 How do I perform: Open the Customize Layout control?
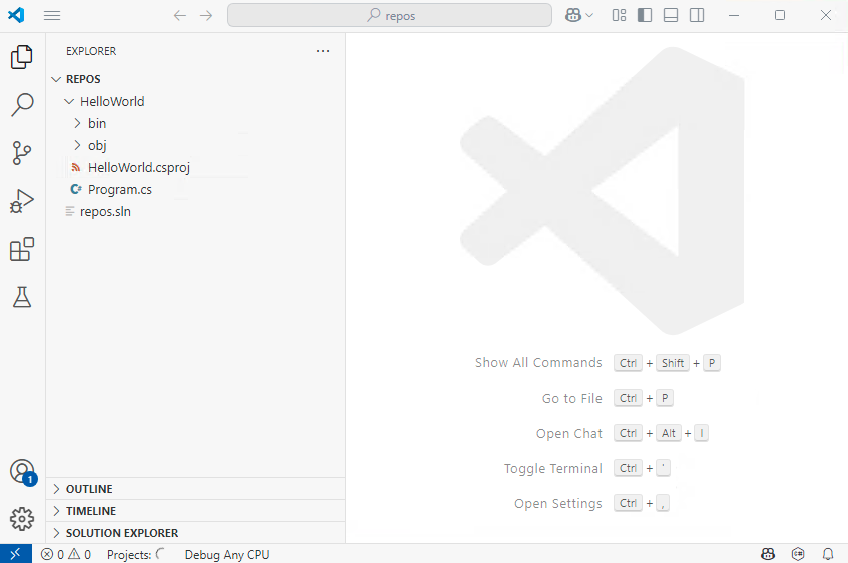(619, 15)
